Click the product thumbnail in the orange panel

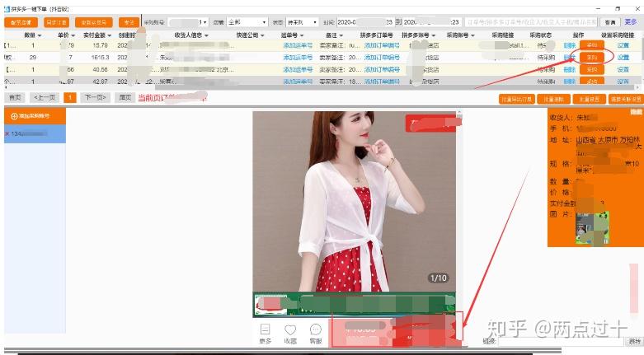click(x=592, y=228)
